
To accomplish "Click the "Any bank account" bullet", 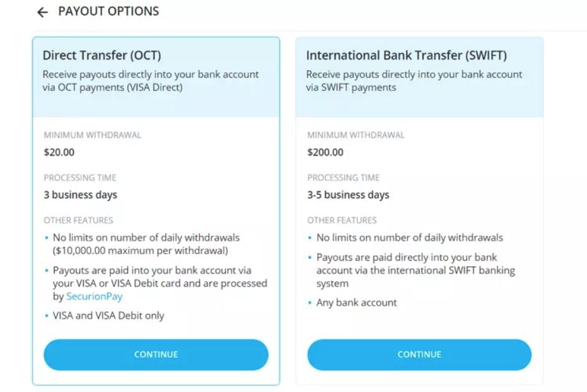I will click(x=356, y=303).
